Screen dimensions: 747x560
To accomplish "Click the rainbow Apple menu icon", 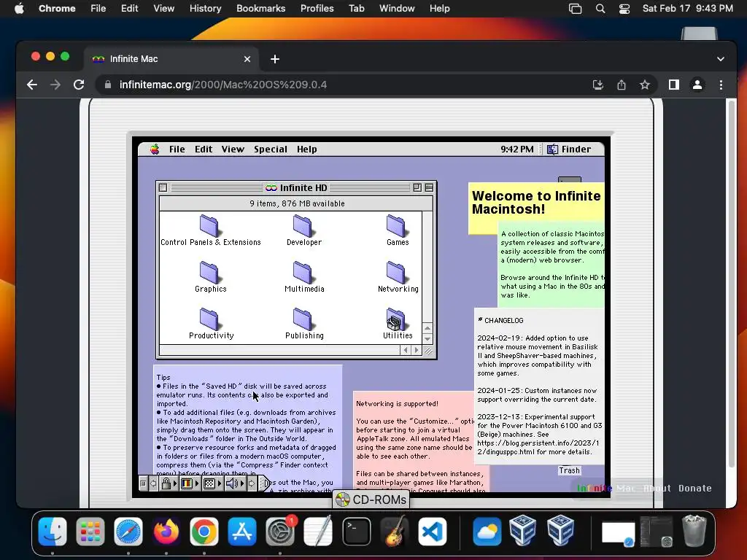I will (x=155, y=149).
